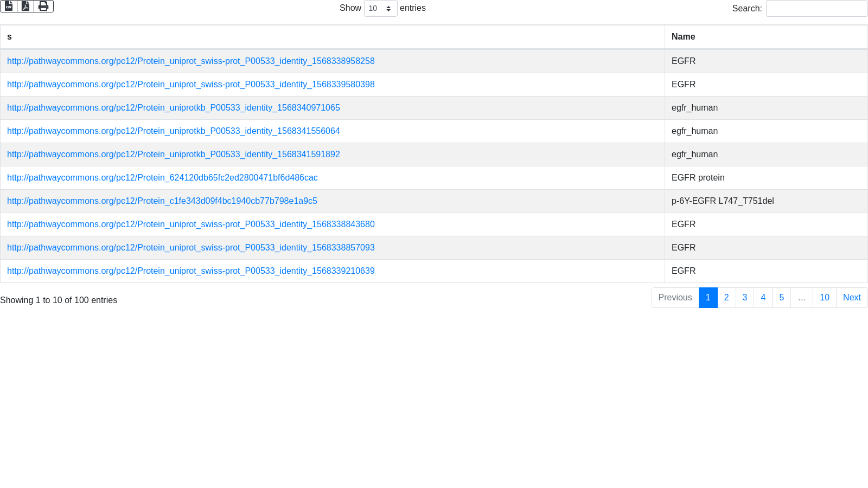The height and width of the screenshot is (488, 868).
Task: Print the table using printer icon
Action: [x=43, y=7]
